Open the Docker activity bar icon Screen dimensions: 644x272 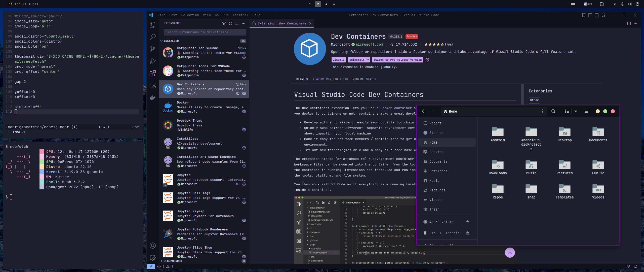tap(152, 97)
